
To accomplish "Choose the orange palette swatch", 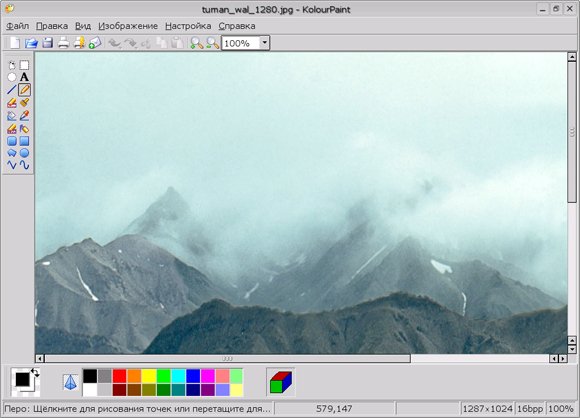I will [134, 376].
